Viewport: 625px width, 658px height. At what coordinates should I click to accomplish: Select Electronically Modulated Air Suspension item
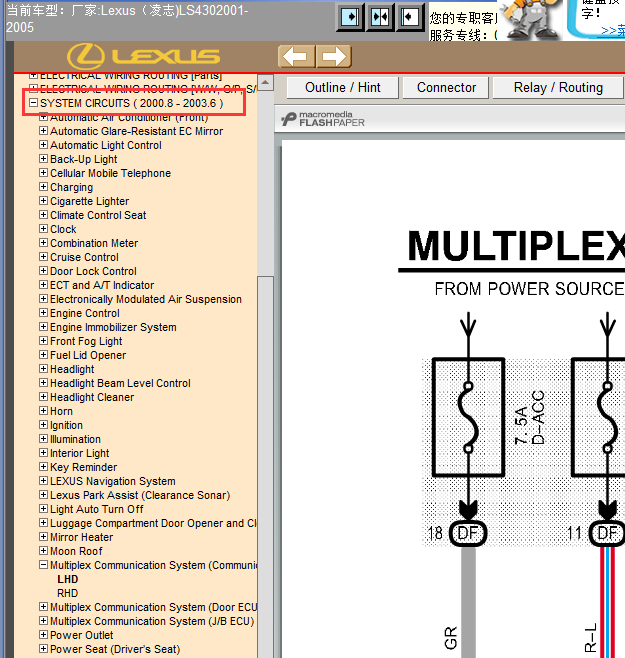coord(146,299)
